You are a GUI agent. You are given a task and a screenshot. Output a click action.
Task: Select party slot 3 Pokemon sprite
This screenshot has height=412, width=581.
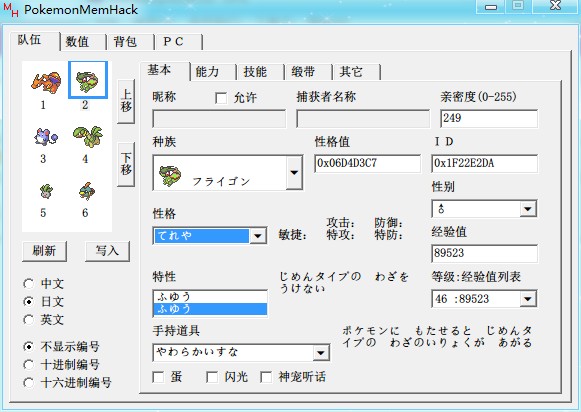[46, 137]
